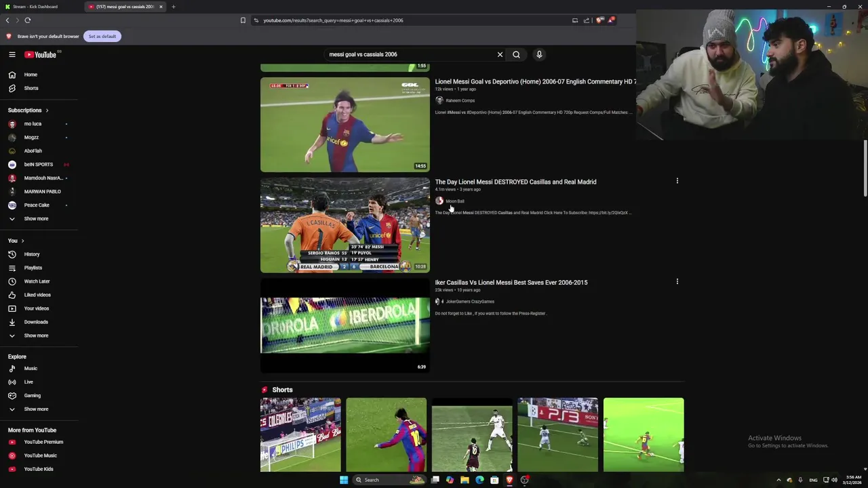Start voice search with the microphone
The width and height of the screenshot is (868, 488).
(539, 54)
